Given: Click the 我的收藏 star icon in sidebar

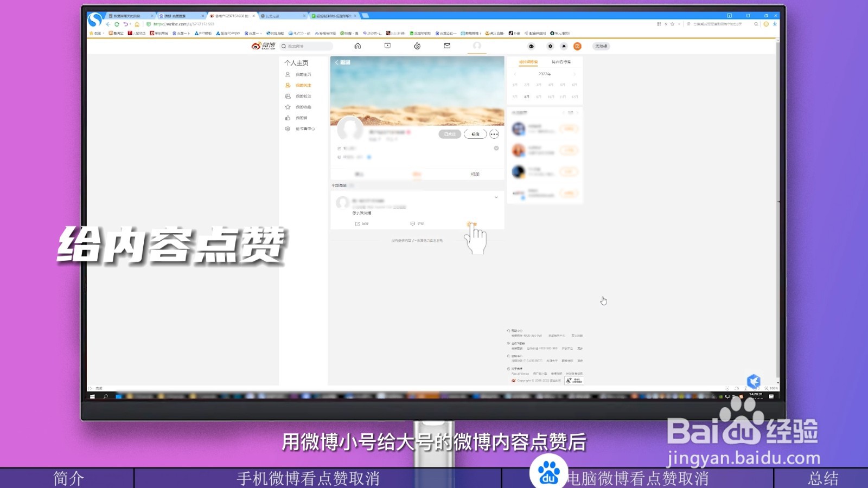Looking at the screenshot, I should pos(288,107).
